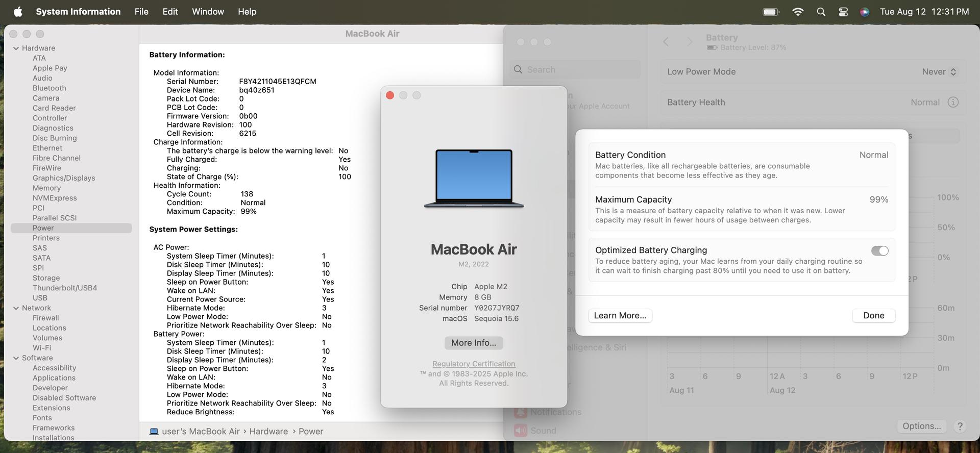Select Memory in the sidebar
This screenshot has height=453, width=980.
[x=46, y=188]
